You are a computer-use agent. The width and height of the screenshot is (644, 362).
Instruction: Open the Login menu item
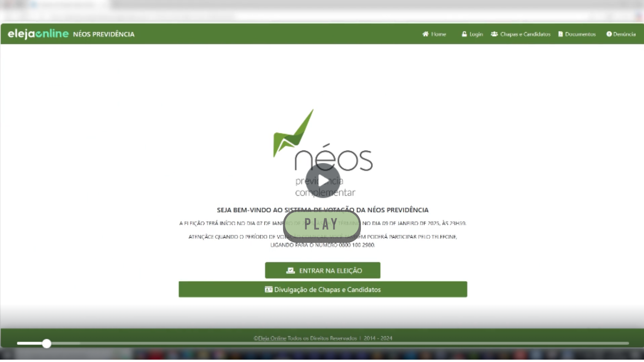coord(476,34)
